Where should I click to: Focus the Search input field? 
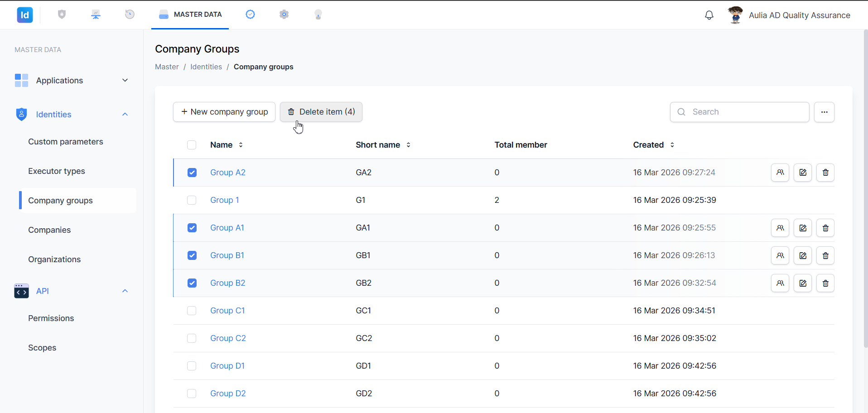pos(740,112)
